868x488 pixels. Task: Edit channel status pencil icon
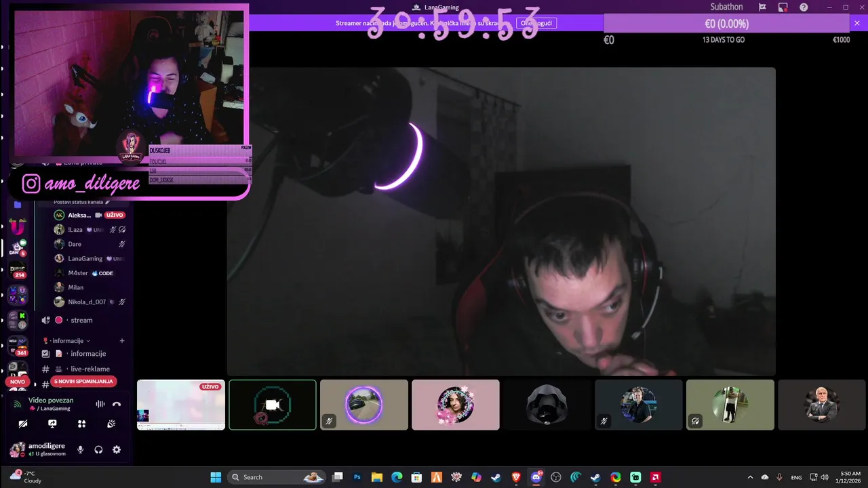click(x=107, y=202)
